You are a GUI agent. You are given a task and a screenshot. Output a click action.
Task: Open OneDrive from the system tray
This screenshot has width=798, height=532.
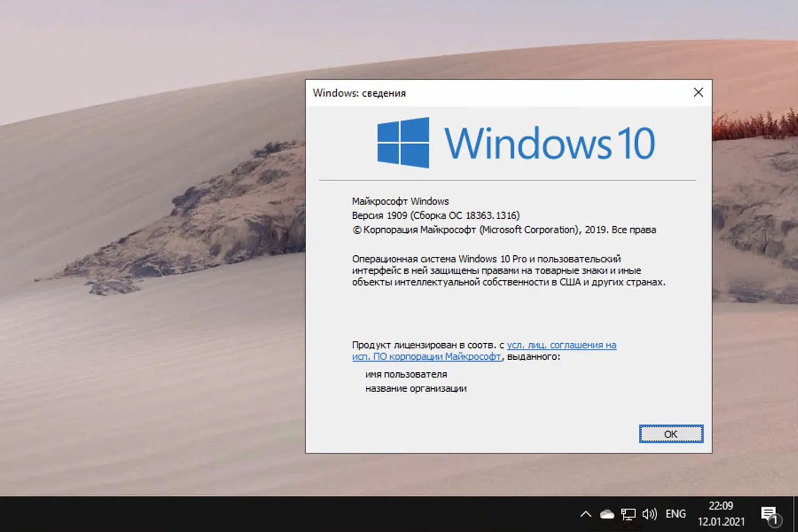pyautogui.click(x=606, y=514)
